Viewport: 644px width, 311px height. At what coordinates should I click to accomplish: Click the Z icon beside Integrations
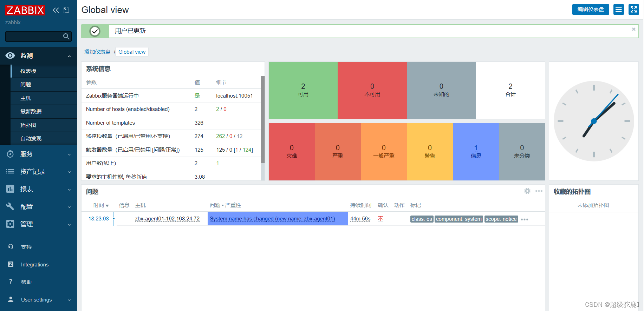[x=11, y=264]
